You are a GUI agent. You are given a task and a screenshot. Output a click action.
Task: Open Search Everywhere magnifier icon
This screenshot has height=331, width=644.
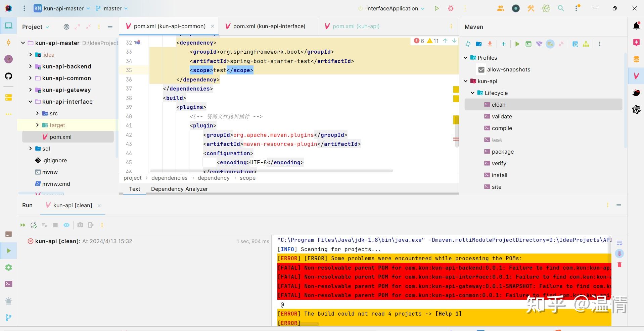click(x=560, y=8)
